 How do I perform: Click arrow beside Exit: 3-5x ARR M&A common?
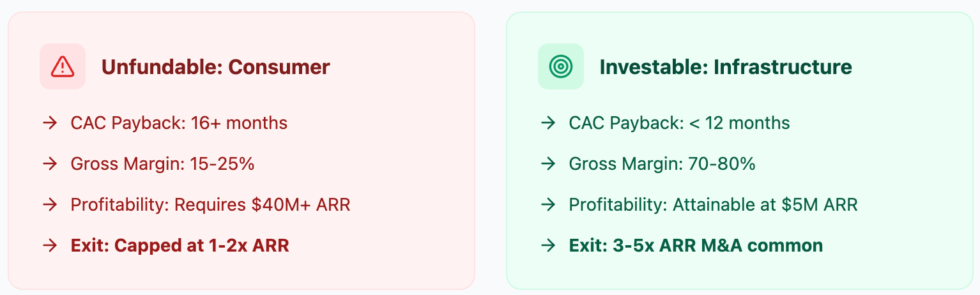tap(547, 246)
